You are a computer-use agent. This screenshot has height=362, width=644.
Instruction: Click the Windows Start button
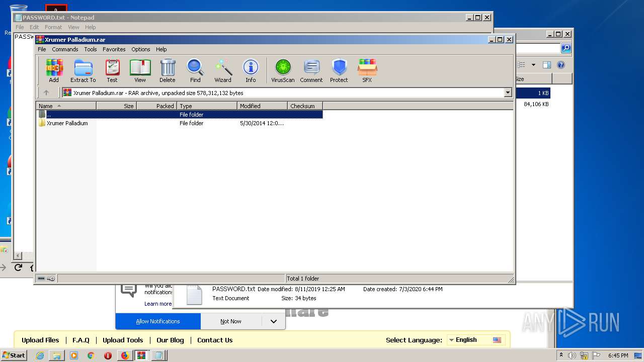coord(14,355)
